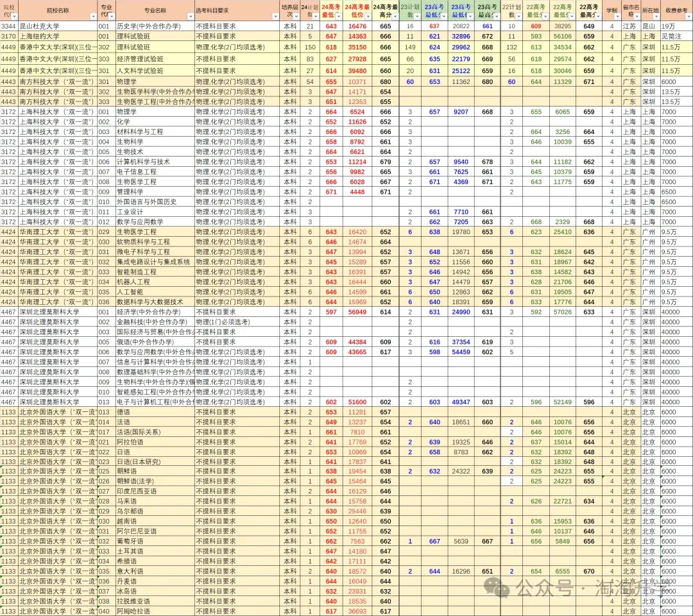Open the 所在地 column filter dropdown
Viewport: 693px width, 616px height.
(656, 16)
